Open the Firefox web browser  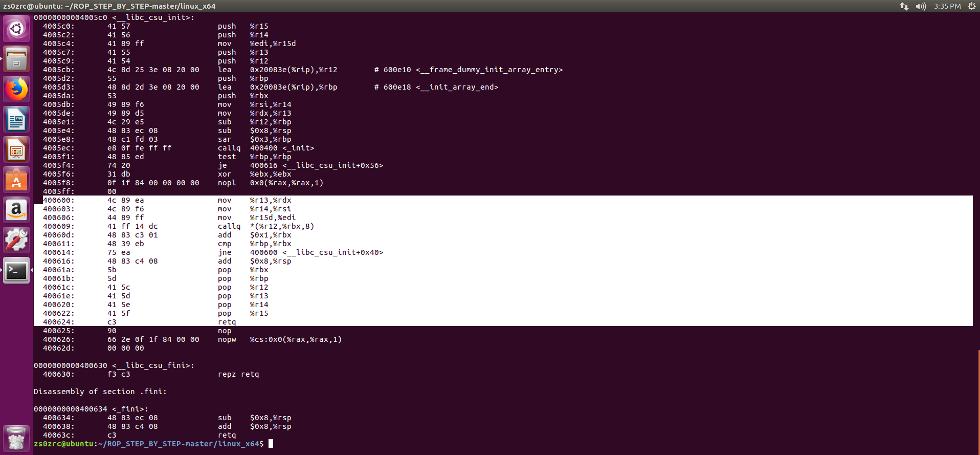(16, 89)
